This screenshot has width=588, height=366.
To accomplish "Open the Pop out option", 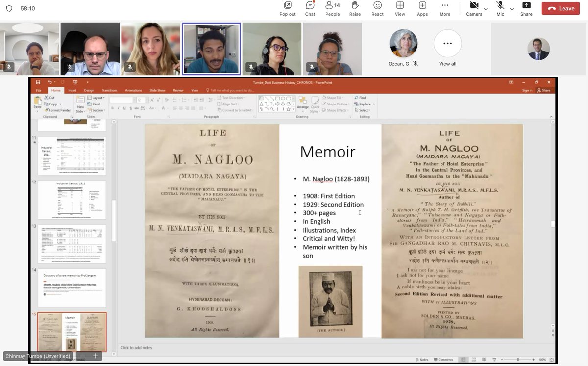I will coord(288,8).
